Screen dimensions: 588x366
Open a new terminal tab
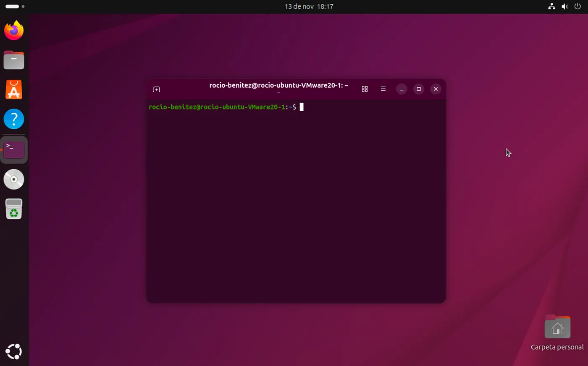pos(156,89)
